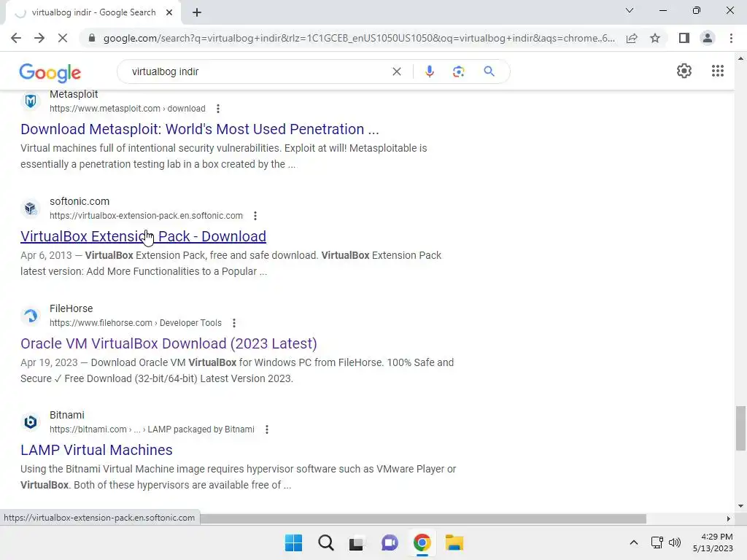Clear the search query with X
747x560 pixels.
coord(396,71)
